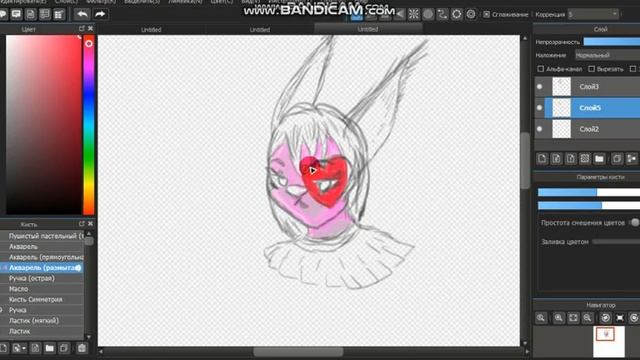Click the Заливка цветом slider
Image resolution: width=640 pixels, height=360 pixels.
click(x=616, y=242)
